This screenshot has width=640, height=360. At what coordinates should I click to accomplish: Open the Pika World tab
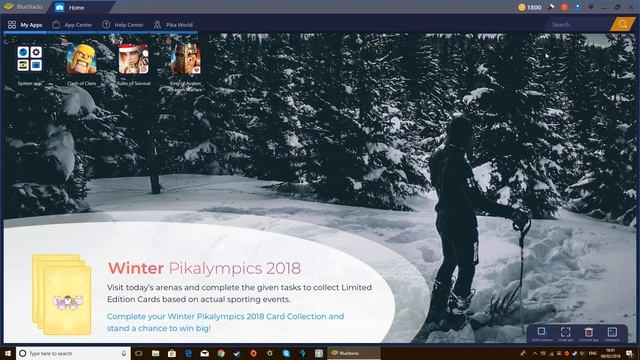coord(173,25)
